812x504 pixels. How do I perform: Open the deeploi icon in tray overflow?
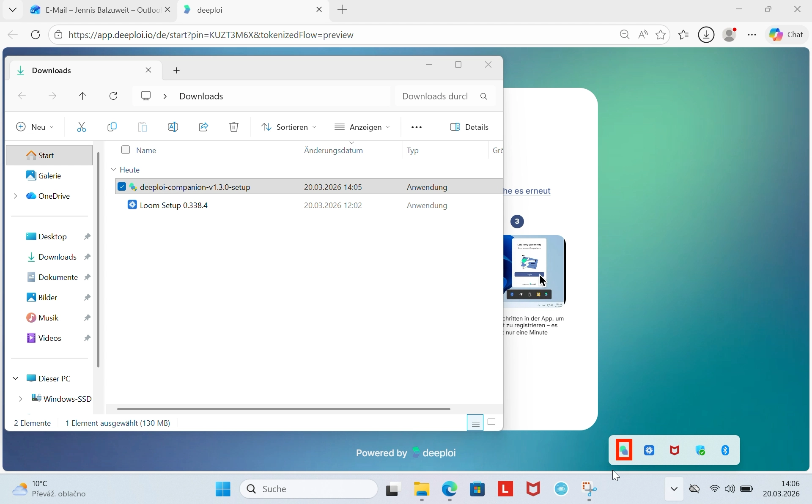(624, 450)
